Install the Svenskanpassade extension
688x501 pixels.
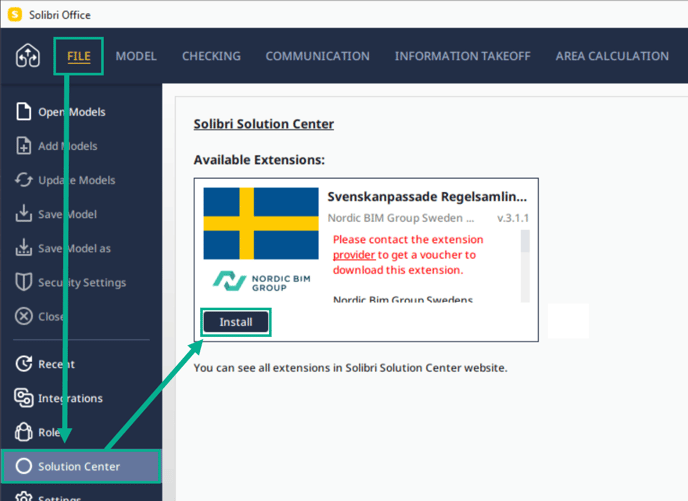click(236, 322)
